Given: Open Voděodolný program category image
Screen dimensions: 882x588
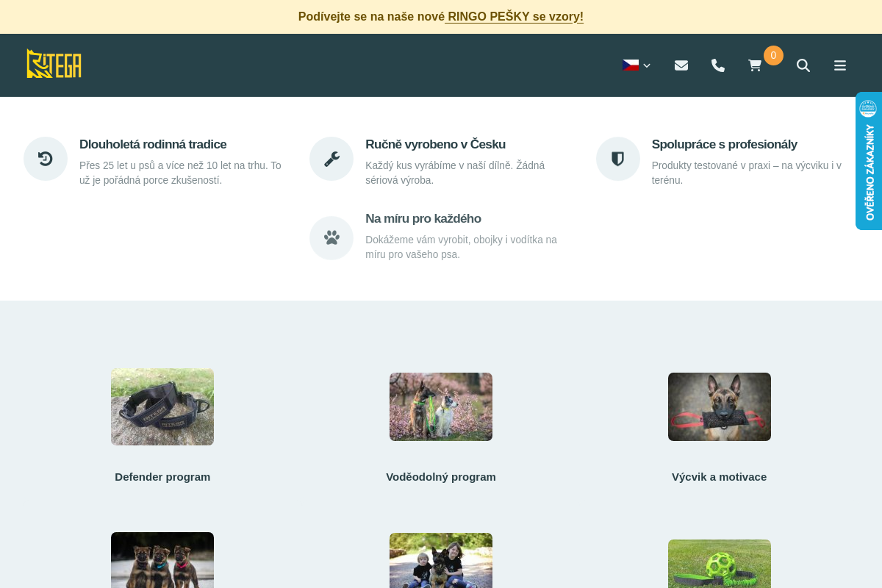Looking at the screenshot, I should (x=441, y=406).
